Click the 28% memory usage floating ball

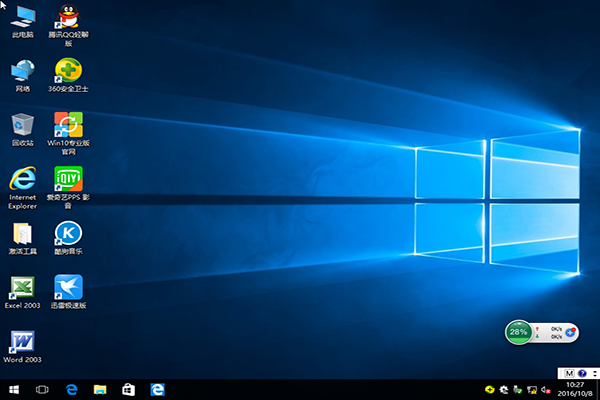coord(518,331)
